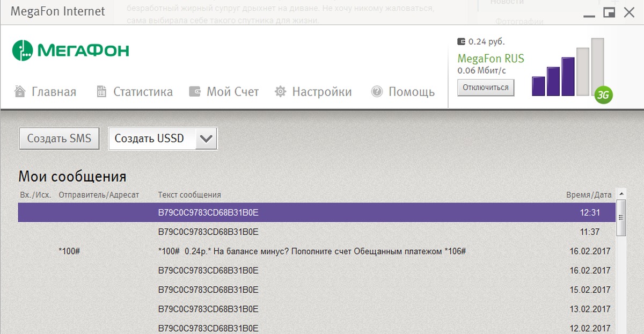Click the Статистика chart icon
This screenshot has width=644, height=334.
[x=101, y=92]
